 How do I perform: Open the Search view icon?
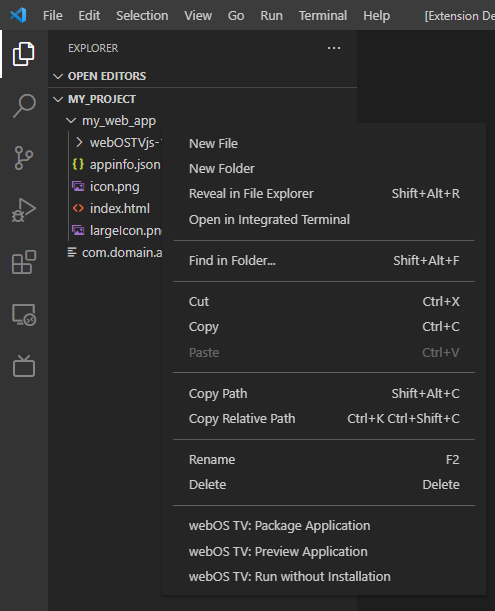click(x=24, y=106)
